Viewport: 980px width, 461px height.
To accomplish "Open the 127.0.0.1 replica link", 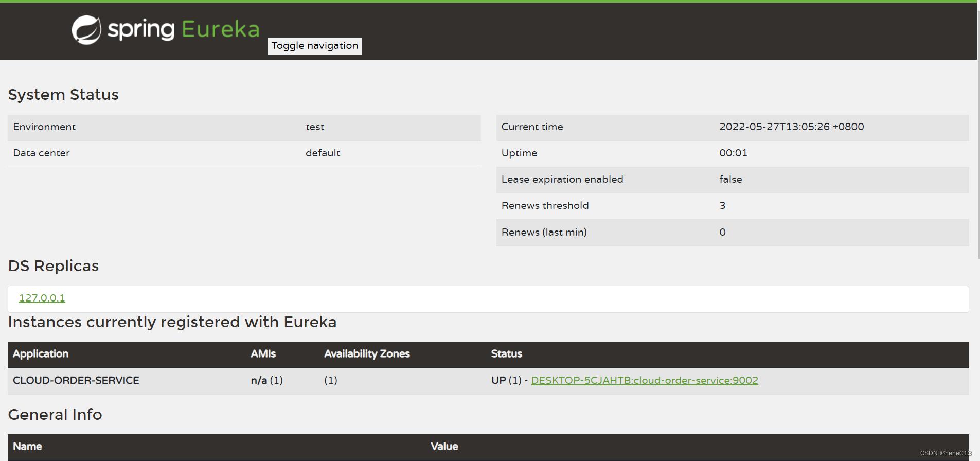I will click(x=42, y=298).
